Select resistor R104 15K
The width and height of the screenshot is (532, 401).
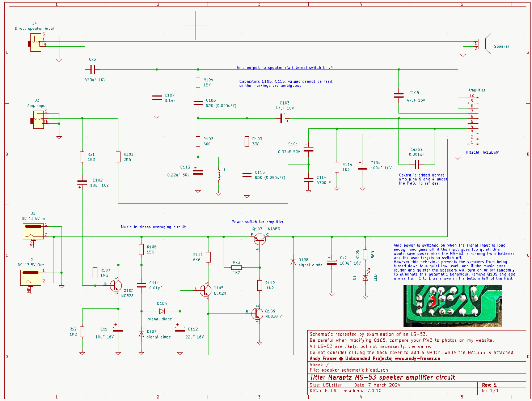[198, 82]
